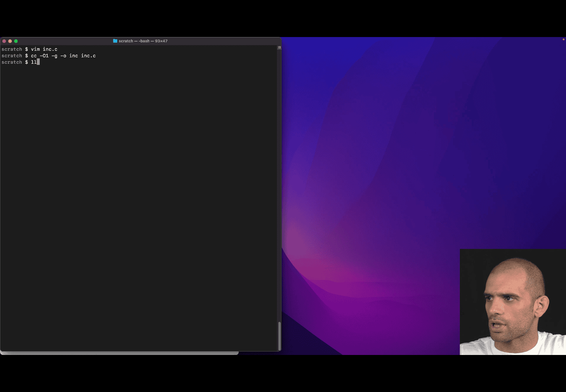Click the orange recording dot at screen corner
The width and height of the screenshot is (566, 392).
click(563, 39)
